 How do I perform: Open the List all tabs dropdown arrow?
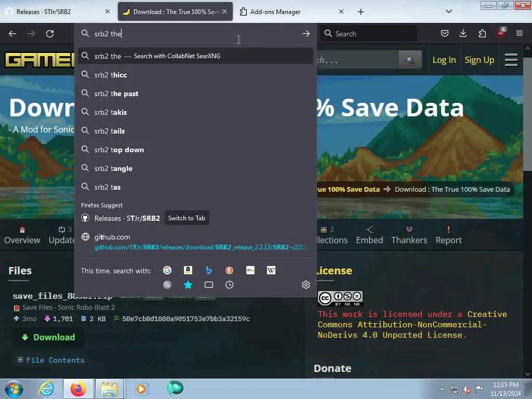point(448,11)
